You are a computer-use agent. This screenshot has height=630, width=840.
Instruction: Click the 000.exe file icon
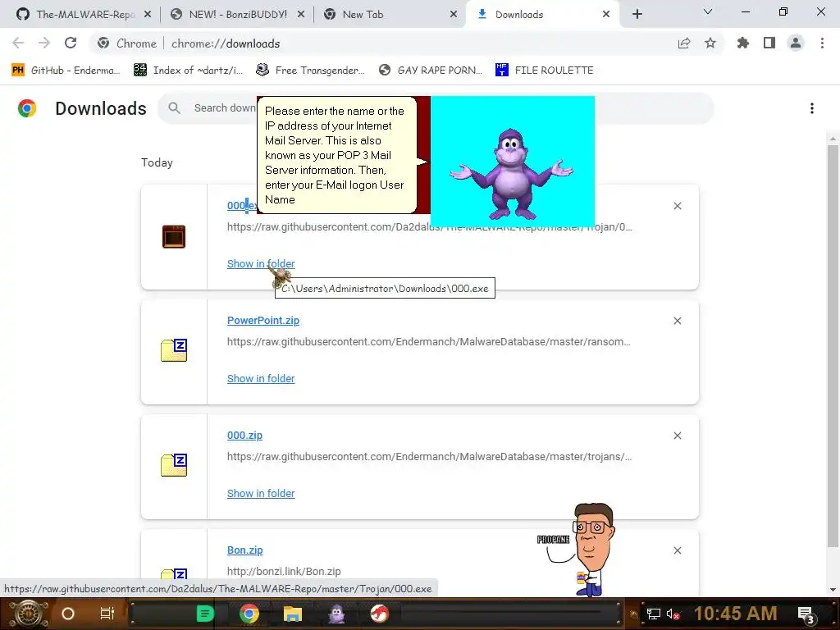click(x=174, y=236)
